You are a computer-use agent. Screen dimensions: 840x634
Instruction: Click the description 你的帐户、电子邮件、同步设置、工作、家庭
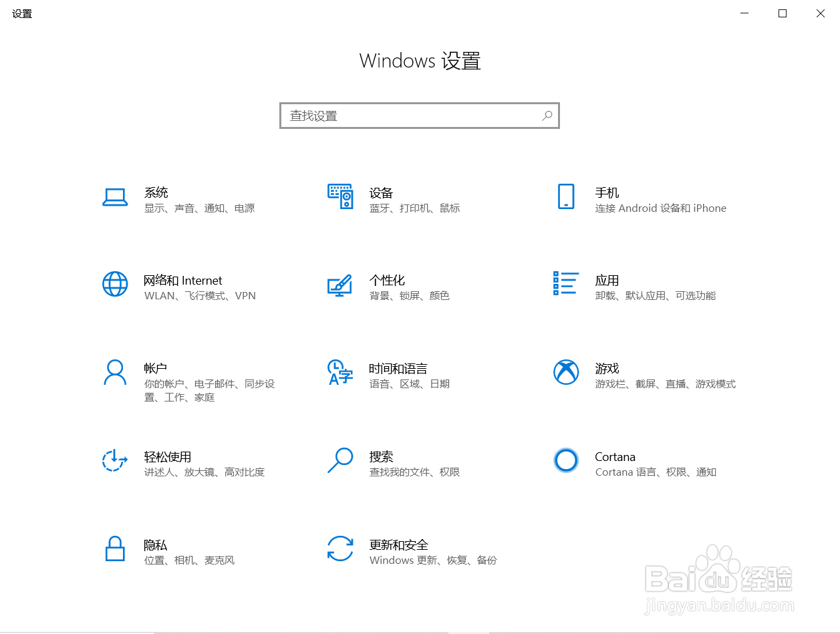coord(209,391)
